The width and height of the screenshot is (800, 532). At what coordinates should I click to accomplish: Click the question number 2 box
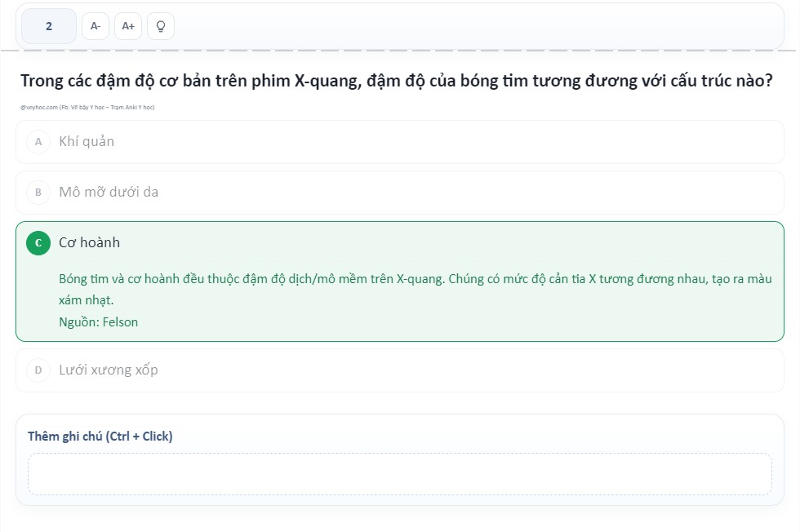coord(49,26)
